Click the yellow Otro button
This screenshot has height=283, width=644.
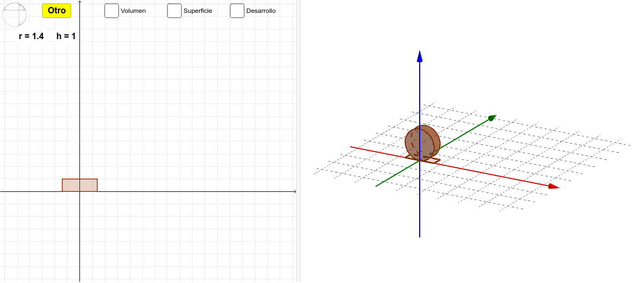[x=57, y=10]
